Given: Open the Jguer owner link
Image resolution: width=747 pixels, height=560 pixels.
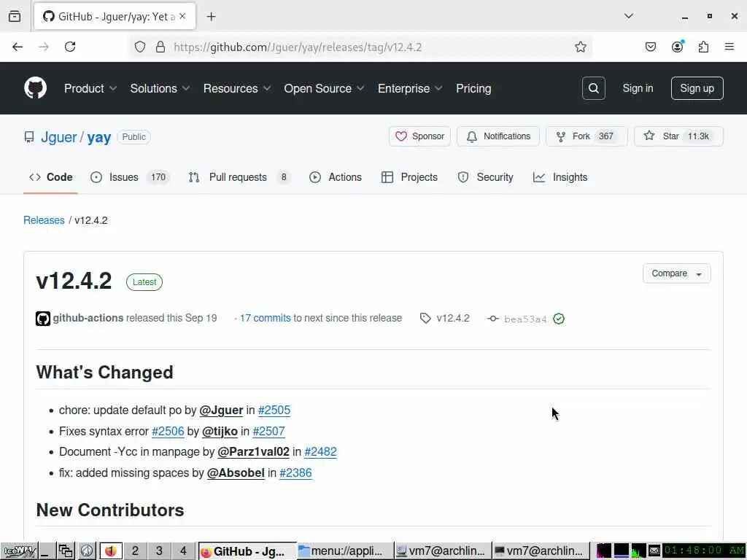Looking at the screenshot, I should coord(58,137).
